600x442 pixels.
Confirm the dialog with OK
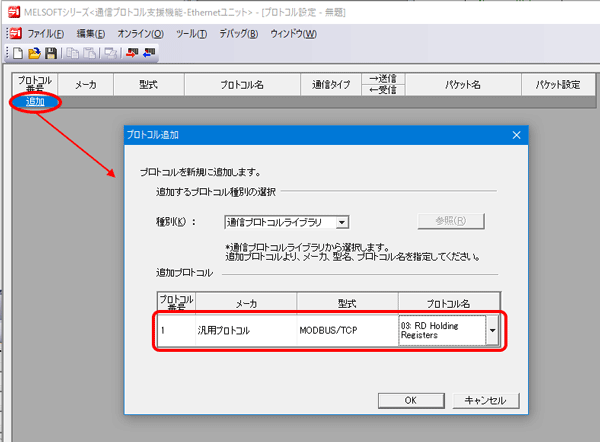pos(411,401)
